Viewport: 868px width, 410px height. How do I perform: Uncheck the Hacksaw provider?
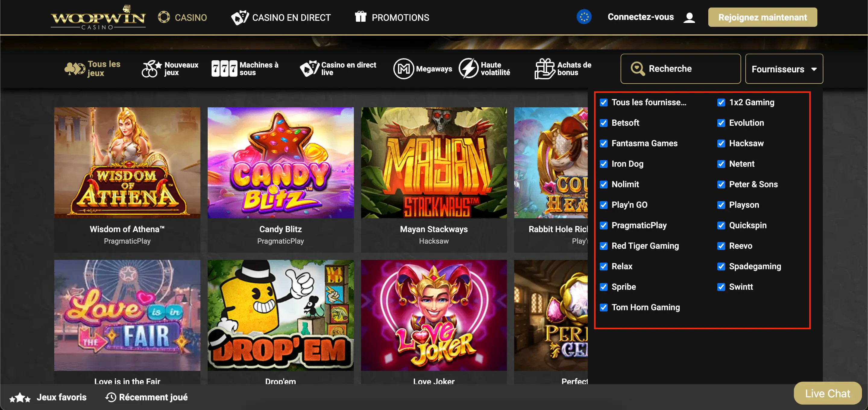721,143
